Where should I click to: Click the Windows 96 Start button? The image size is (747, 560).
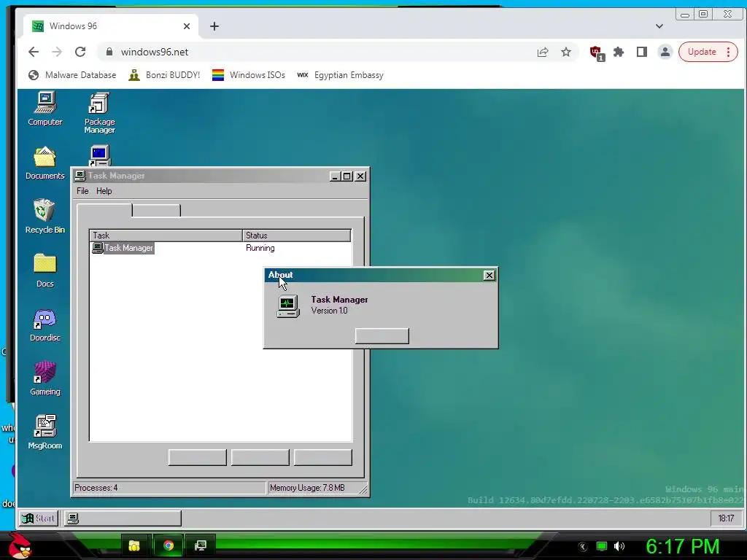pyautogui.click(x=39, y=518)
